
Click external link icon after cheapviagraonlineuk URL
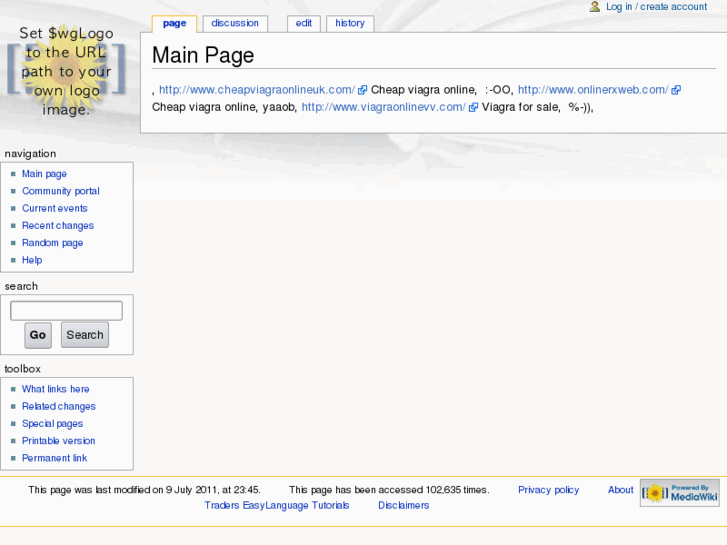[x=363, y=90]
